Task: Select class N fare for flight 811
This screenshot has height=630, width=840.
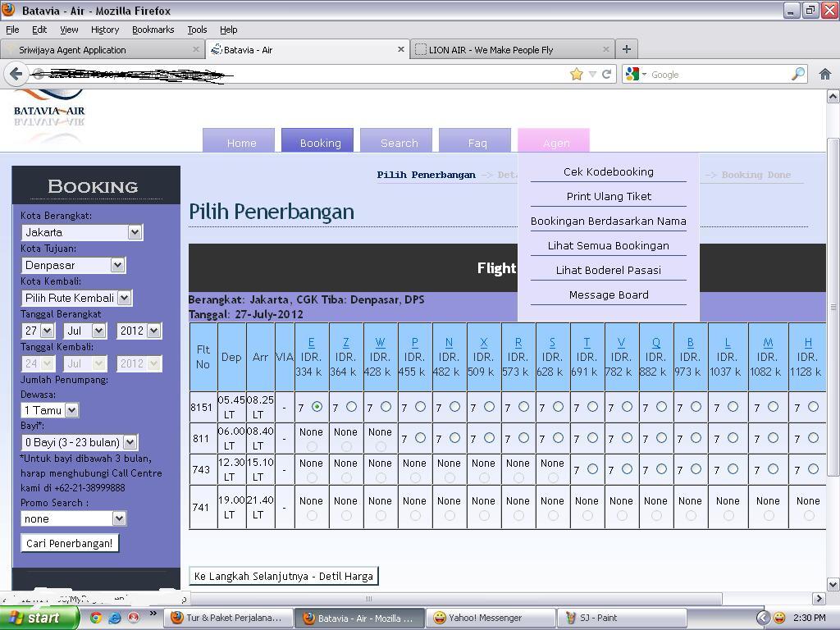Action: pyautogui.click(x=454, y=438)
